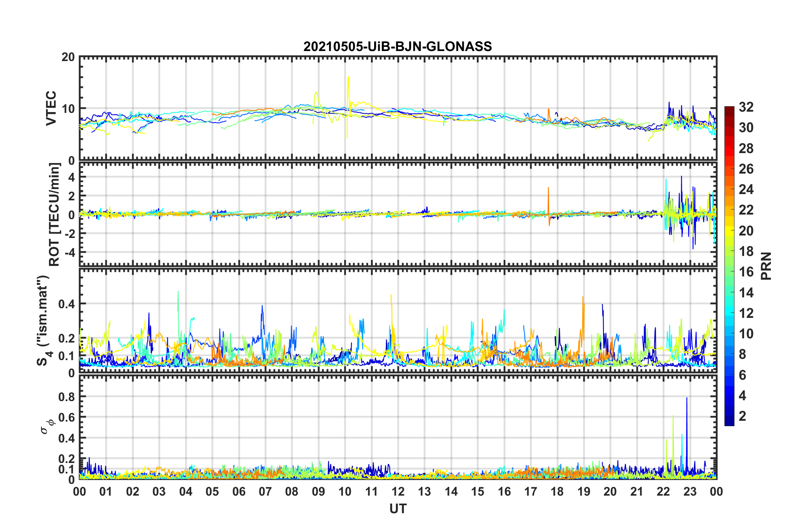The width and height of the screenshot is (796, 532).
Task: Click the S4 ("ism.mat") axis label
Action: [44, 321]
